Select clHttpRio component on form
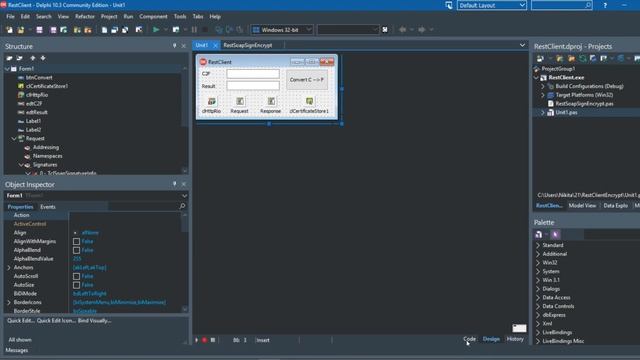Screen dimensions: 640x360 click(211, 101)
